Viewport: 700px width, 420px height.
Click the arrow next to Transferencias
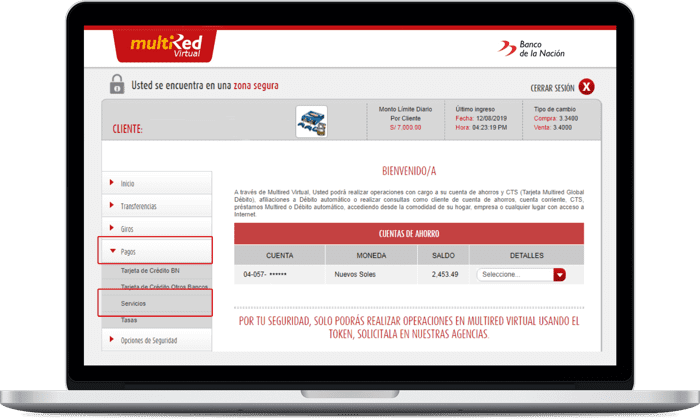pyautogui.click(x=112, y=205)
